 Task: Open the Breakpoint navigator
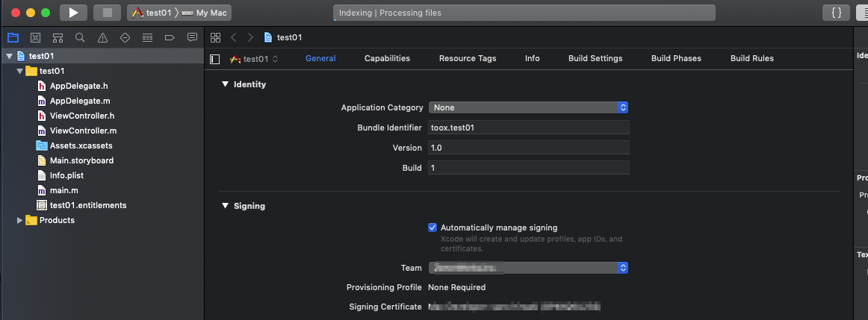click(170, 37)
